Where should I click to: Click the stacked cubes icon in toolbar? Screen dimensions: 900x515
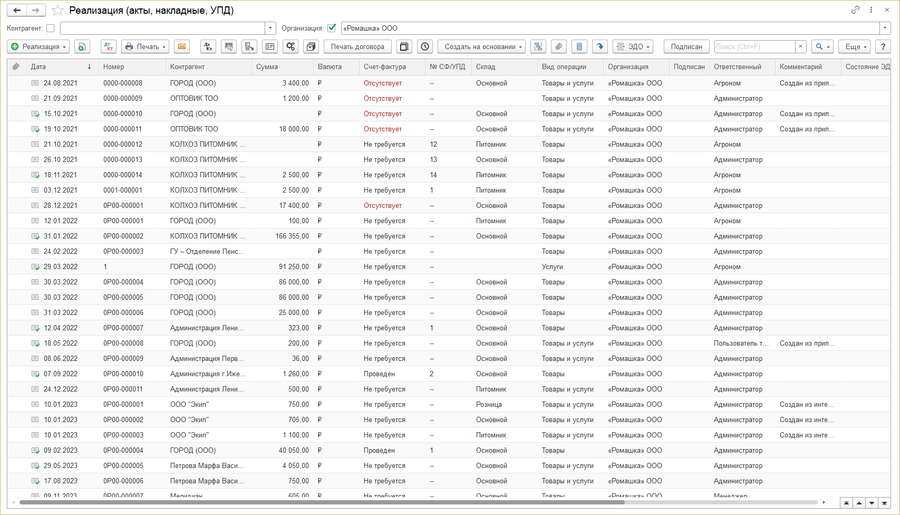(x=311, y=47)
